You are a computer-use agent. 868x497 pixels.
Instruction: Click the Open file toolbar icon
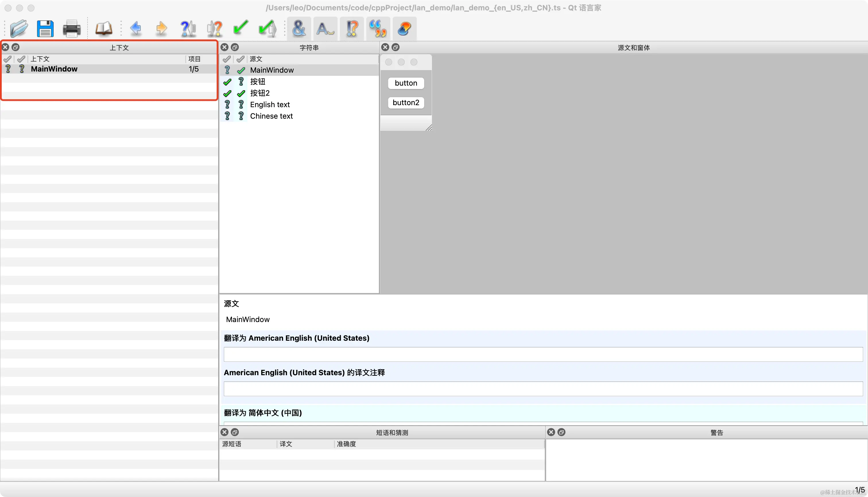click(19, 28)
